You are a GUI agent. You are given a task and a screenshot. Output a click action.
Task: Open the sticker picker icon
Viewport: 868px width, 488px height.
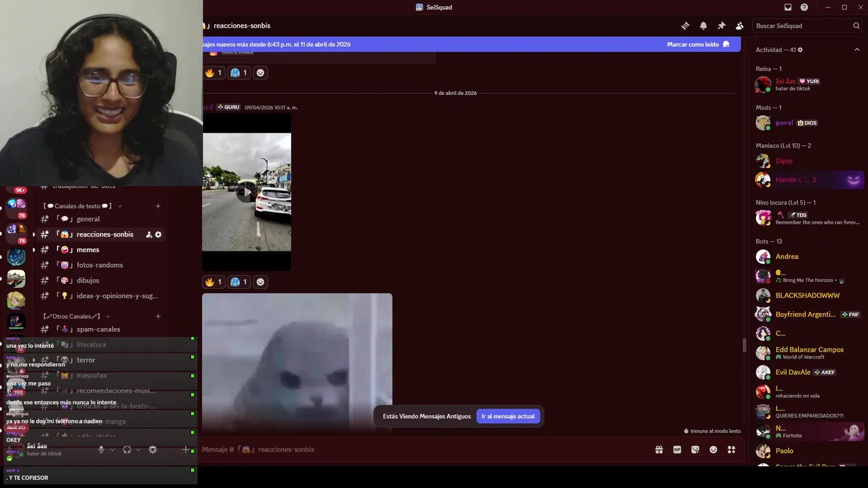click(x=695, y=449)
